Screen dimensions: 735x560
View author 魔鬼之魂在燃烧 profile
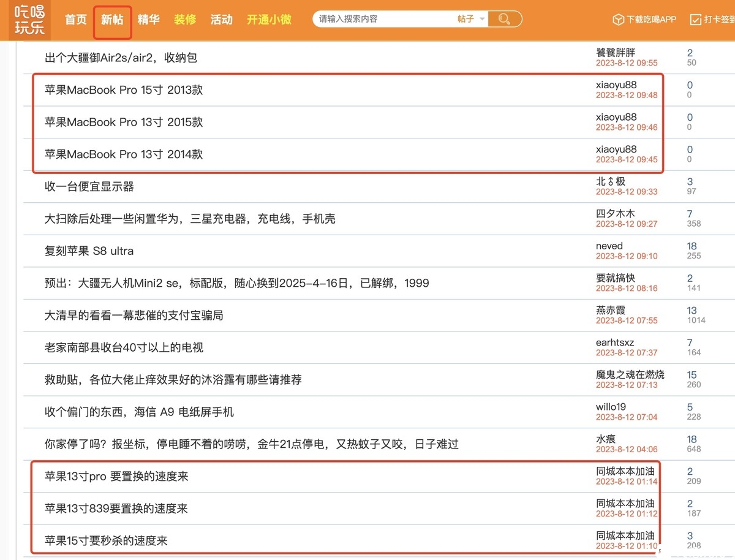[630, 374]
